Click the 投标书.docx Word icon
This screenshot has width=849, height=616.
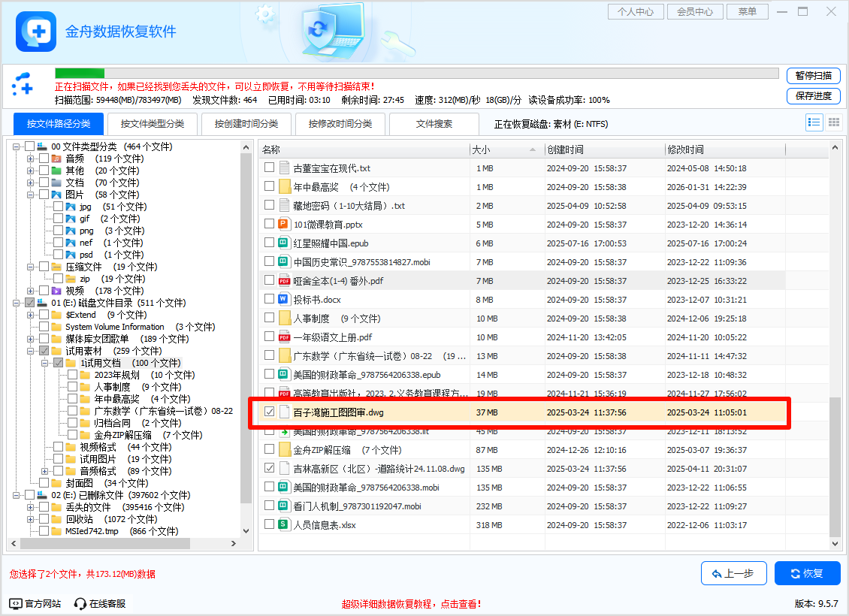click(283, 299)
